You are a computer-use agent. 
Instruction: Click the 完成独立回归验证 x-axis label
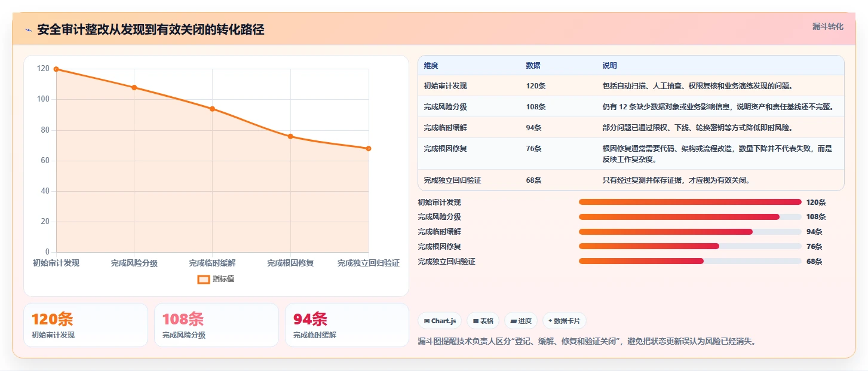(369, 263)
